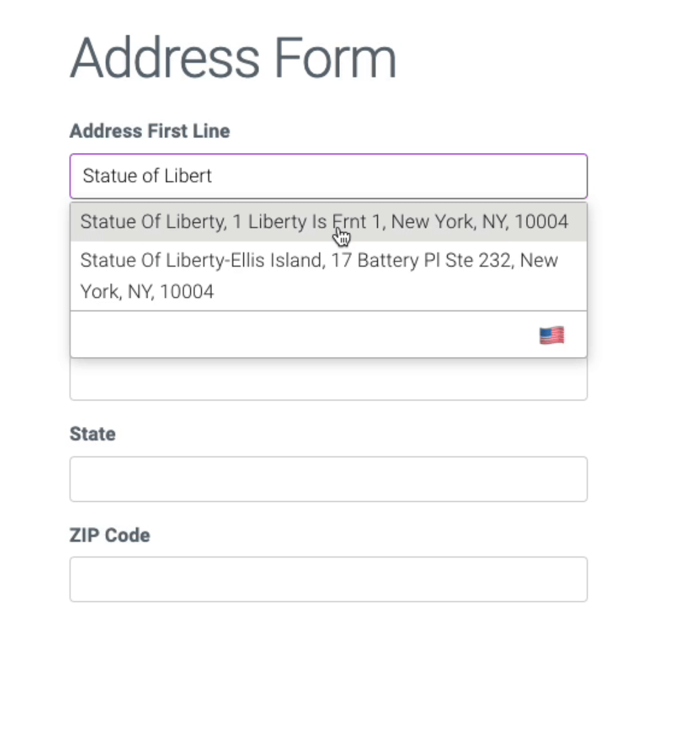Place cursor after the text Statue of Libert
Screen dimensions: 700x729
point(214,175)
